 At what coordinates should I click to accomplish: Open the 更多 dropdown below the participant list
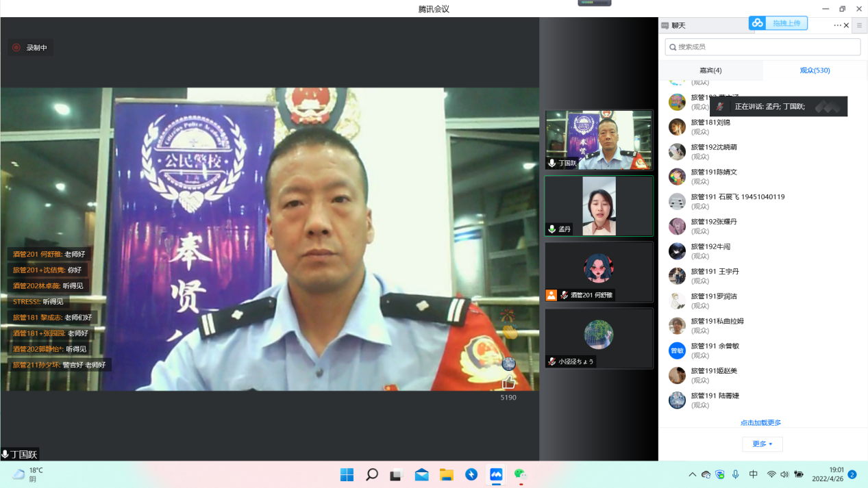[762, 444]
